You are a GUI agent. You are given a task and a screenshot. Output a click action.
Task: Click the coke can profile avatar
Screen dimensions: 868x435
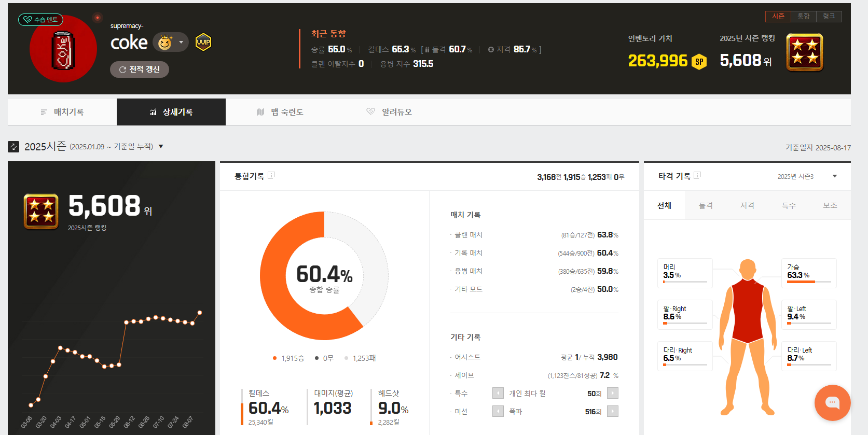pos(63,50)
